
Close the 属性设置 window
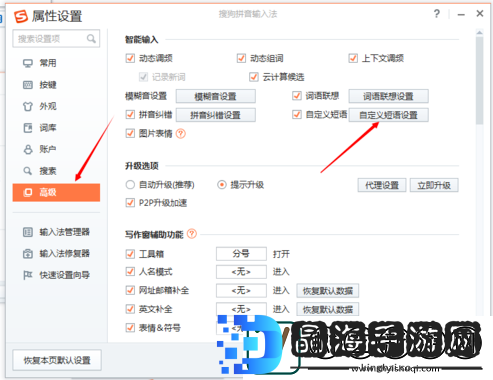[x=480, y=14]
